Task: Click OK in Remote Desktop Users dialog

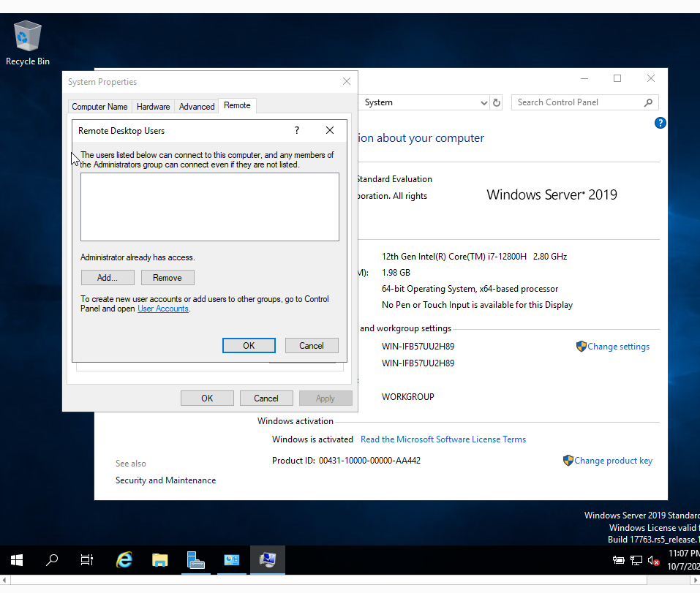Action: (x=249, y=345)
